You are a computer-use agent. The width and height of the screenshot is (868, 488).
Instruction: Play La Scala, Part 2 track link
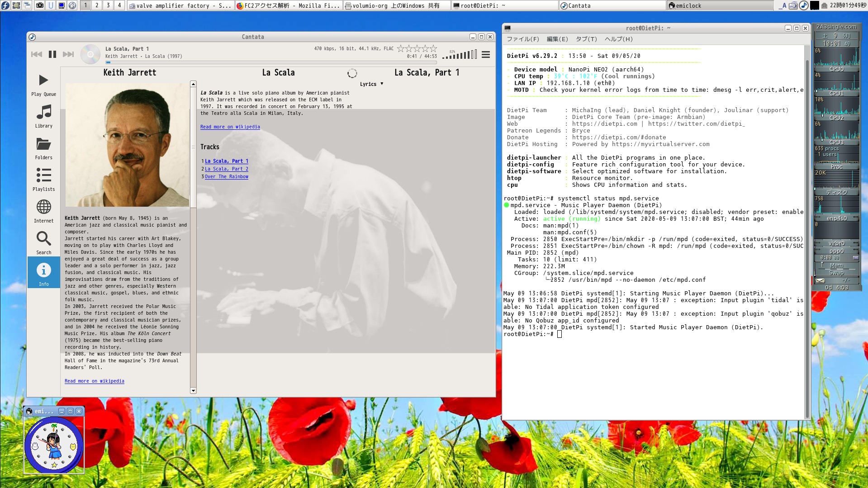[226, 169]
